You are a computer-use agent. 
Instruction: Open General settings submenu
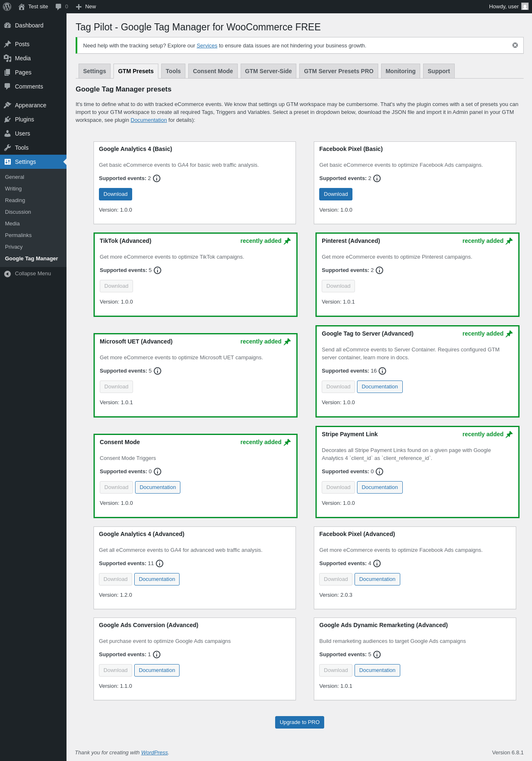33,177
